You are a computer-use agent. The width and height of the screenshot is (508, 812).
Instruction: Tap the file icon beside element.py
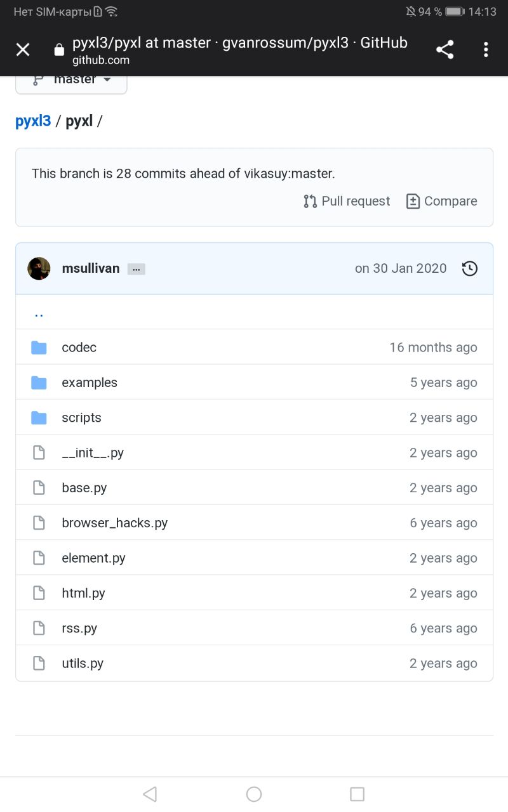(x=39, y=558)
